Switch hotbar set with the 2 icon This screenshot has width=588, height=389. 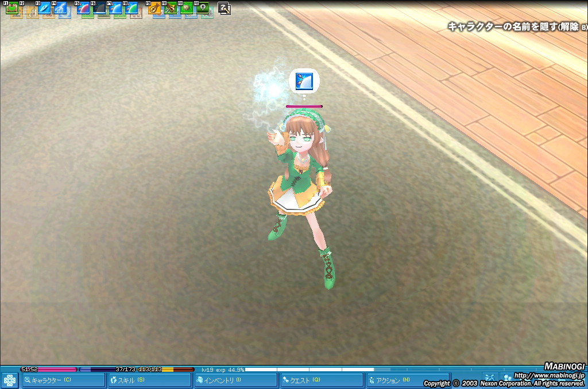[225, 8]
